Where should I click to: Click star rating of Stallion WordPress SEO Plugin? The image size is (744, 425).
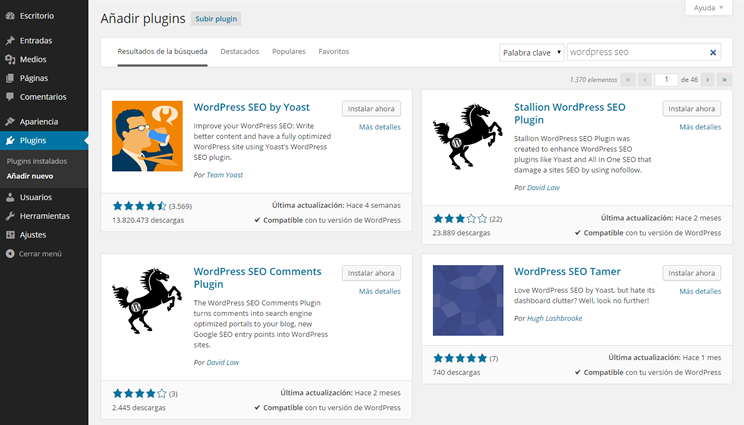[460, 219]
